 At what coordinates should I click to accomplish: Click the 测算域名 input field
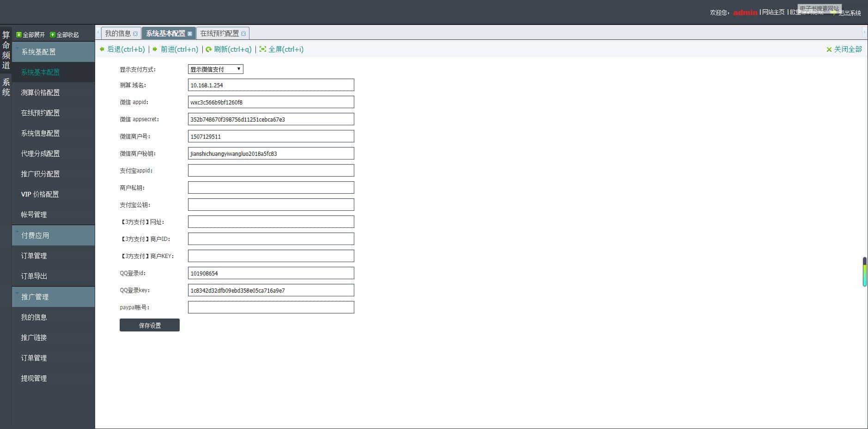(271, 85)
